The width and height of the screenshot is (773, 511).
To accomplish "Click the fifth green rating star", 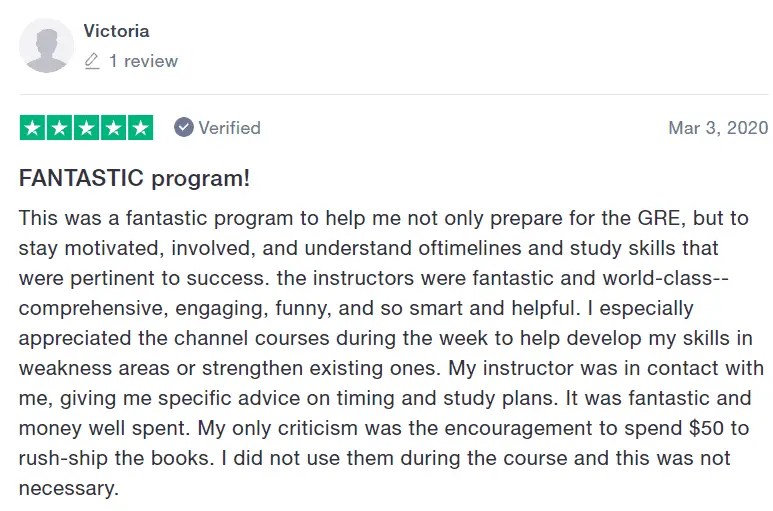I will point(140,128).
